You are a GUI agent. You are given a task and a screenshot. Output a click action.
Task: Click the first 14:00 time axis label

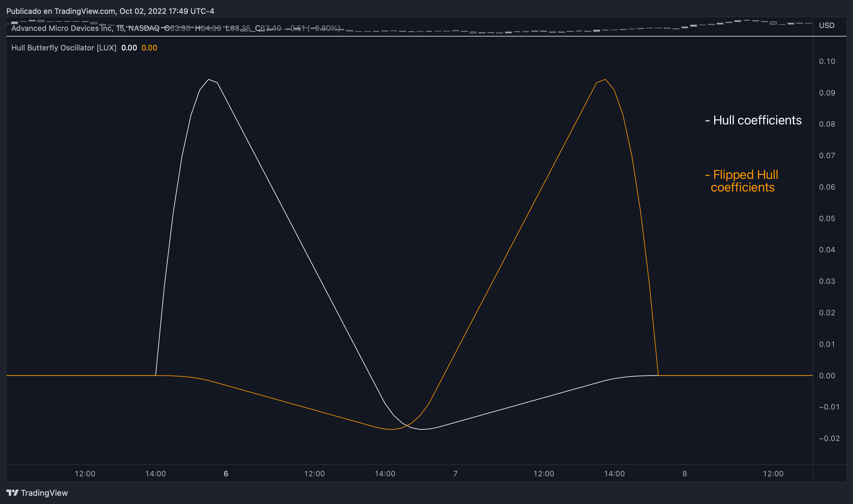pyautogui.click(x=156, y=474)
